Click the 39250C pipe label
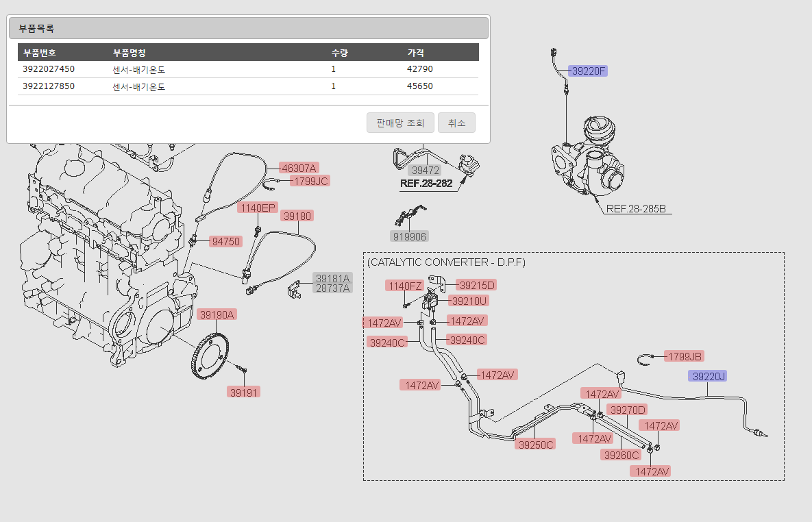The height and width of the screenshot is (522, 812). click(x=536, y=444)
